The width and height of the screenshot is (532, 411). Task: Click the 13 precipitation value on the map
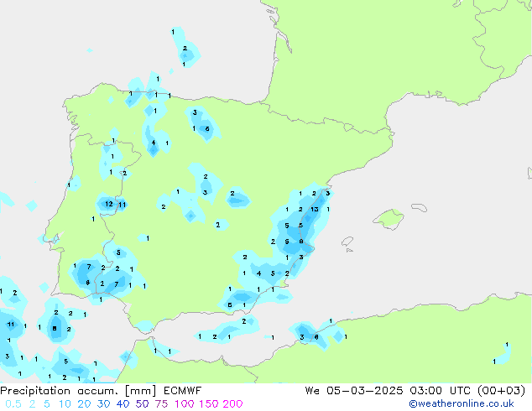pyautogui.click(x=315, y=209)
